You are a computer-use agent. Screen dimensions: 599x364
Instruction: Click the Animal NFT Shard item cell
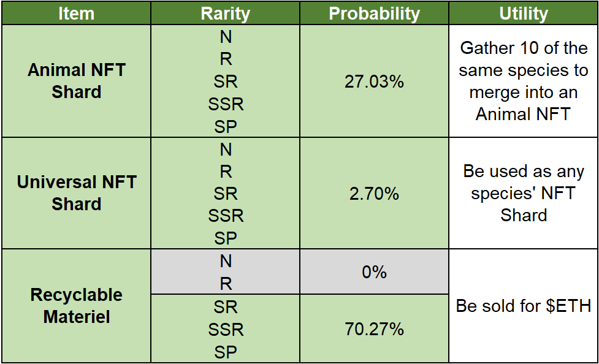(x=76, y=81)
